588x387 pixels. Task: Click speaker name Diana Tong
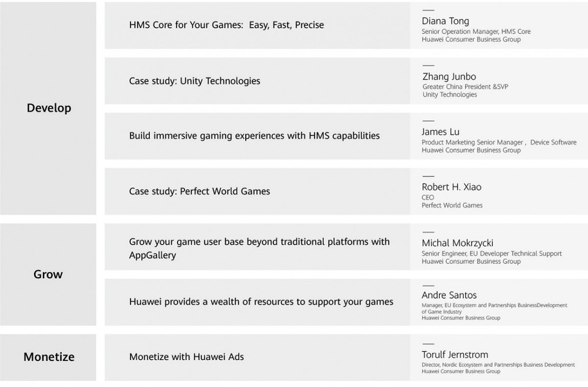click(445, 22)
